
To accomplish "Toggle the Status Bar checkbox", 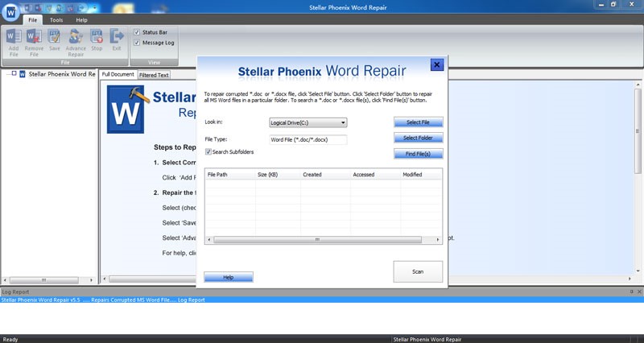I will pyautogui.click(x=137, y=32).
